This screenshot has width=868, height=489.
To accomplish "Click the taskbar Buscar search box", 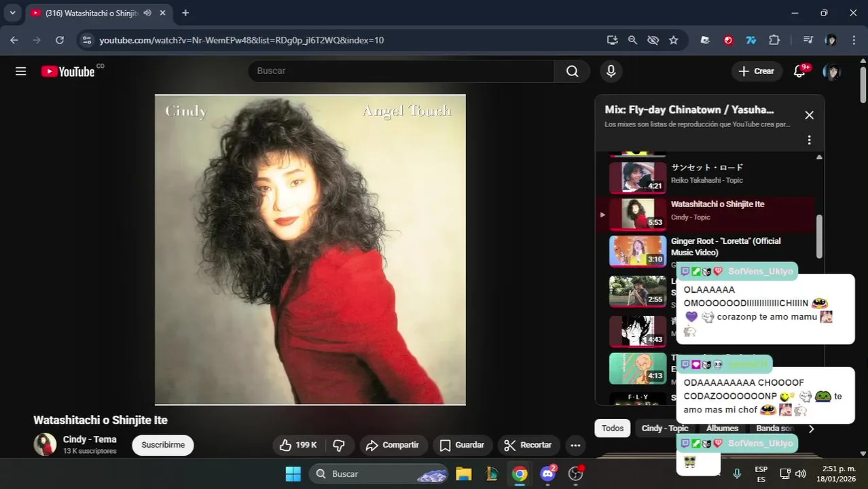I will click(x=379, y=474).
